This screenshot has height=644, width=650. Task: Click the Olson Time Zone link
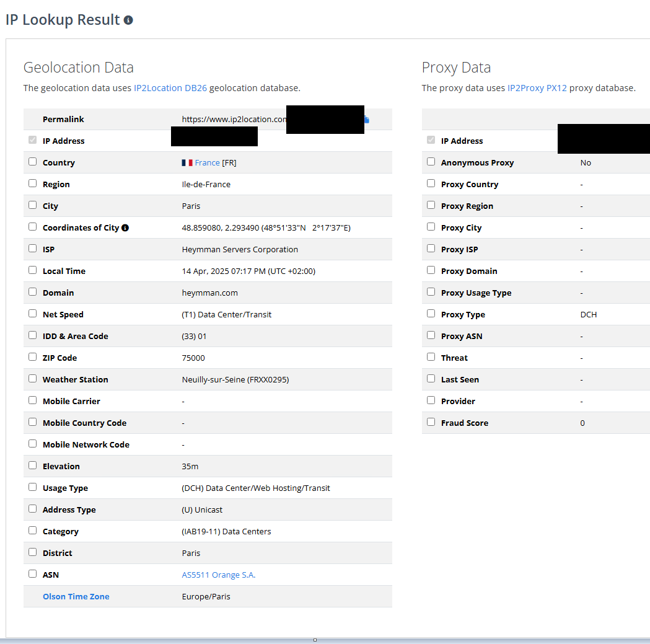click(x=76, y=597)
